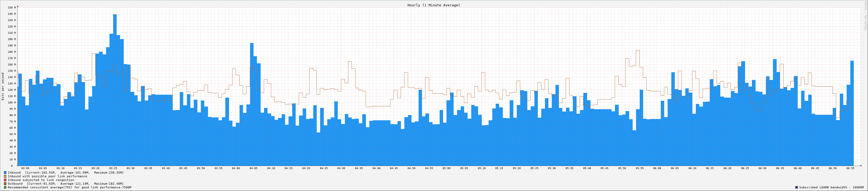Viewport: 868px width, 191px height.
Task: Click the blue Inbound legend color box
Action: [5, 173]
